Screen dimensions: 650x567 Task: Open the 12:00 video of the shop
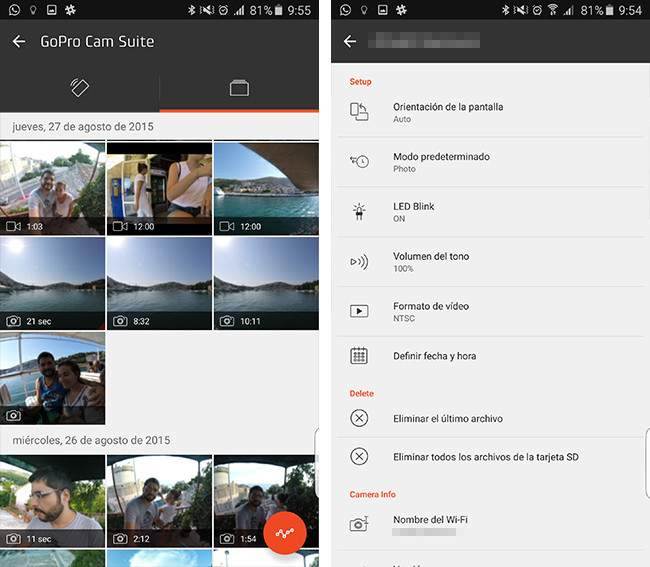click(x=159, y=188)
